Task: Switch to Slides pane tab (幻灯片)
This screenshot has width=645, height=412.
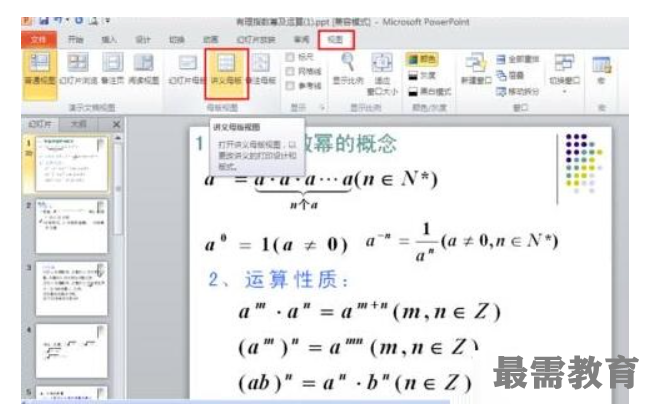Action: [40, 124]
